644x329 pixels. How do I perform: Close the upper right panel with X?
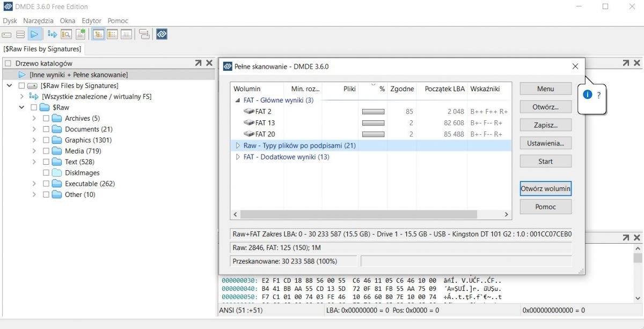(x=637, y=63)
